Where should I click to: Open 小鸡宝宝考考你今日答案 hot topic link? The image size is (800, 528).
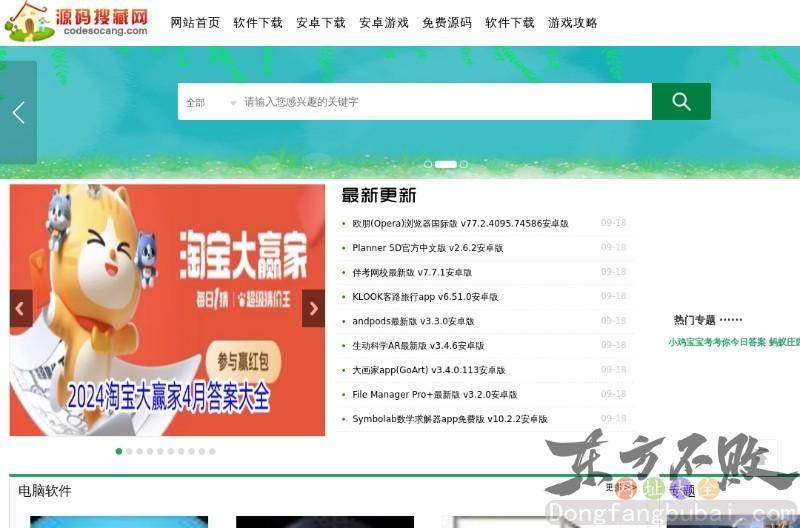717,342
